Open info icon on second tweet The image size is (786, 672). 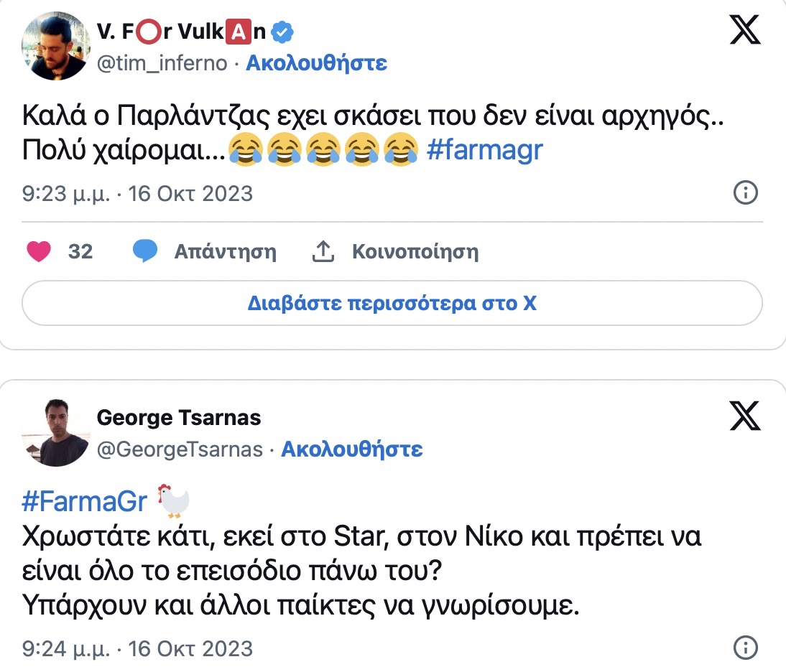coord(745,647)
